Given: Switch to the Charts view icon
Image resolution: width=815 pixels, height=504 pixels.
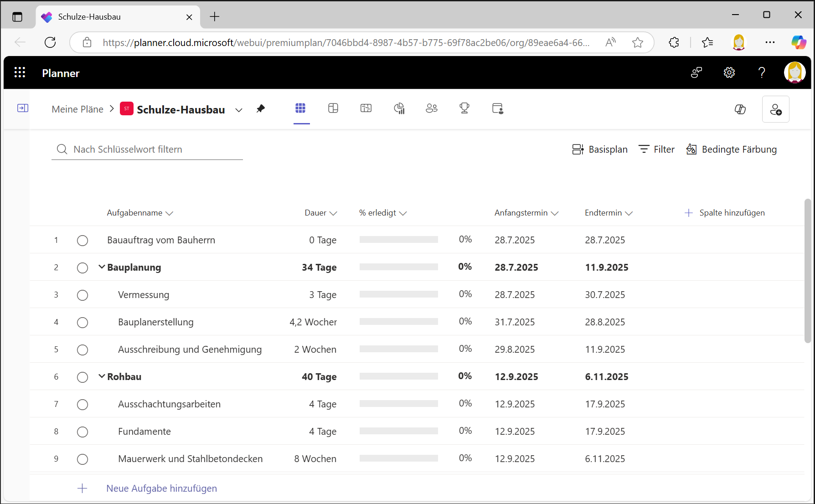Looking at the screenshot, I should [x=399, y=108].
